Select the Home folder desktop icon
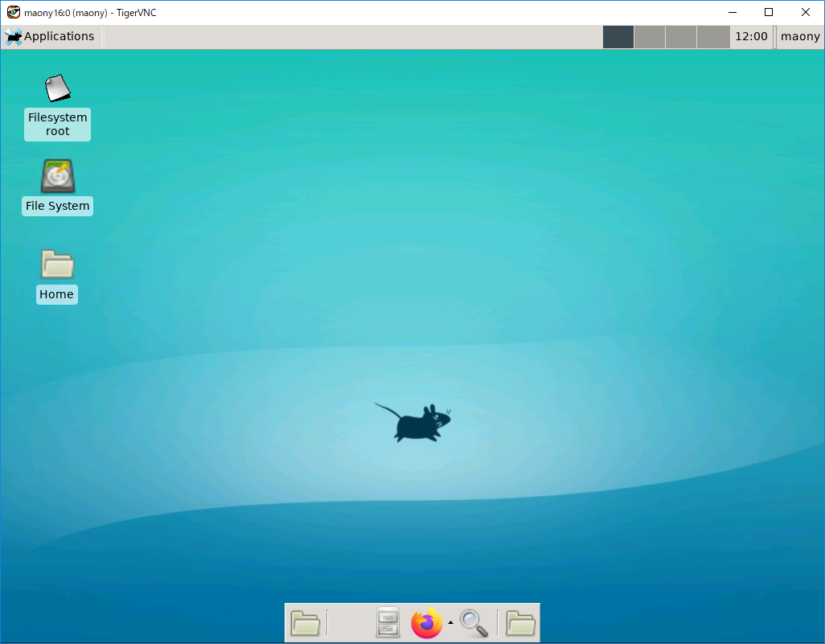825x644 pixels. 57,264
